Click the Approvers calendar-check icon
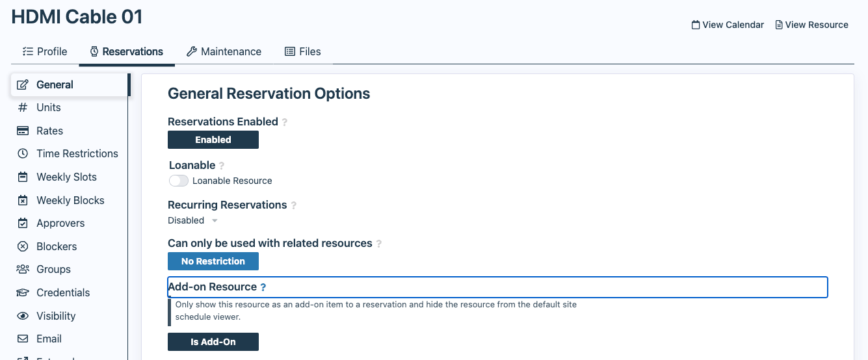 (23, 223)
